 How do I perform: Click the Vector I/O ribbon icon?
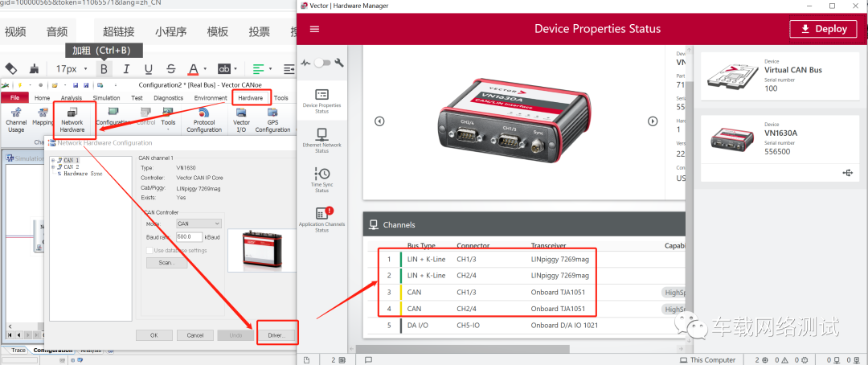point(241,118)
